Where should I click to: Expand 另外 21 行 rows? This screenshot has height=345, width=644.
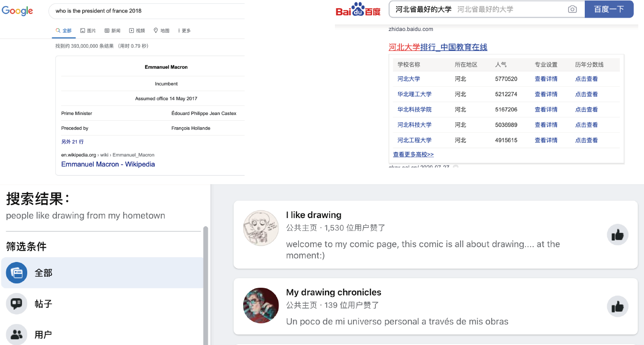[x=73, y=142]
